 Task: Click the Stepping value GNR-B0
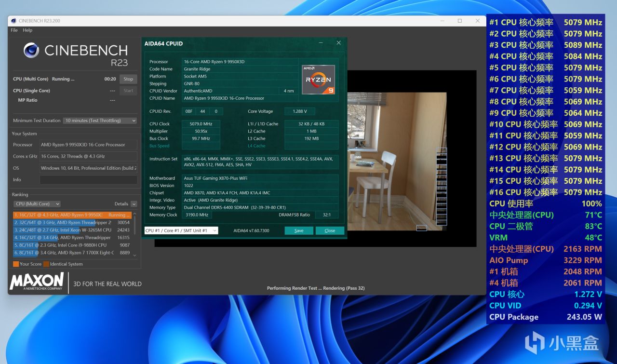coord(240,83)
